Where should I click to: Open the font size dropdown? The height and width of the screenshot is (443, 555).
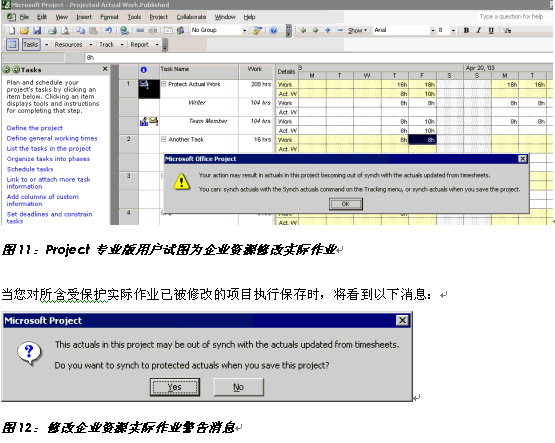point(453,30)
